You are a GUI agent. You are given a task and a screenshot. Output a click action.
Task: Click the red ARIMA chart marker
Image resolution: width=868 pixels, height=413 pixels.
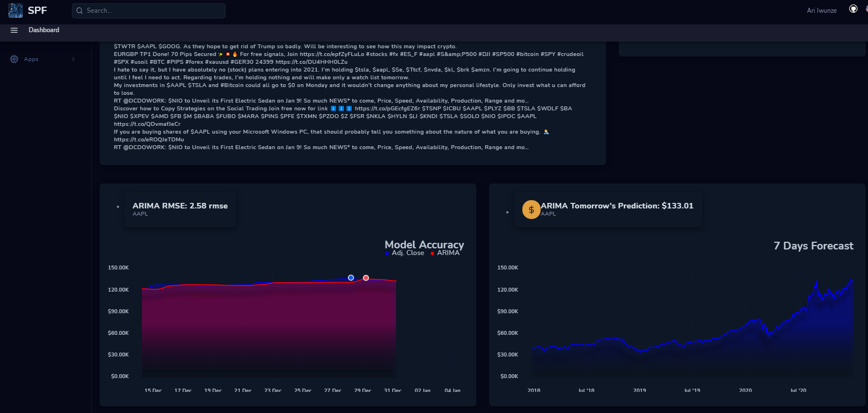pos(366,278)
